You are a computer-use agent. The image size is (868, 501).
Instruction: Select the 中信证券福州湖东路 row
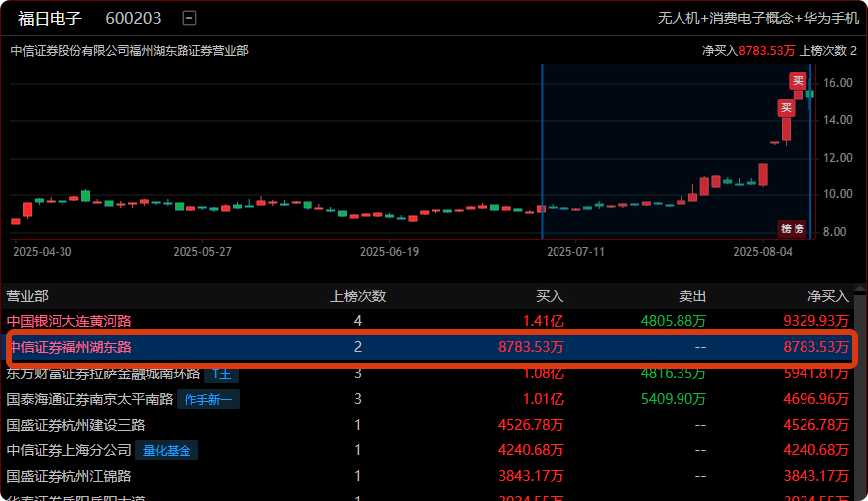point(429,347)
